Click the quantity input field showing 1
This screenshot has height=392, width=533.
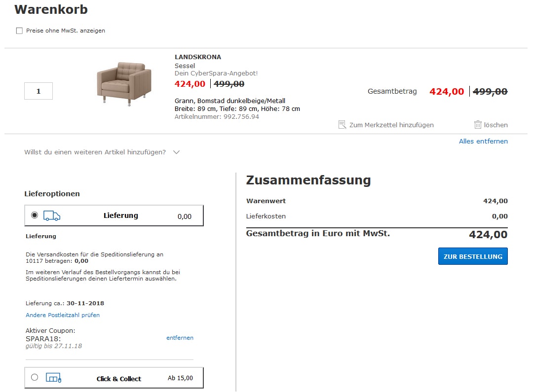click(38, 91)
